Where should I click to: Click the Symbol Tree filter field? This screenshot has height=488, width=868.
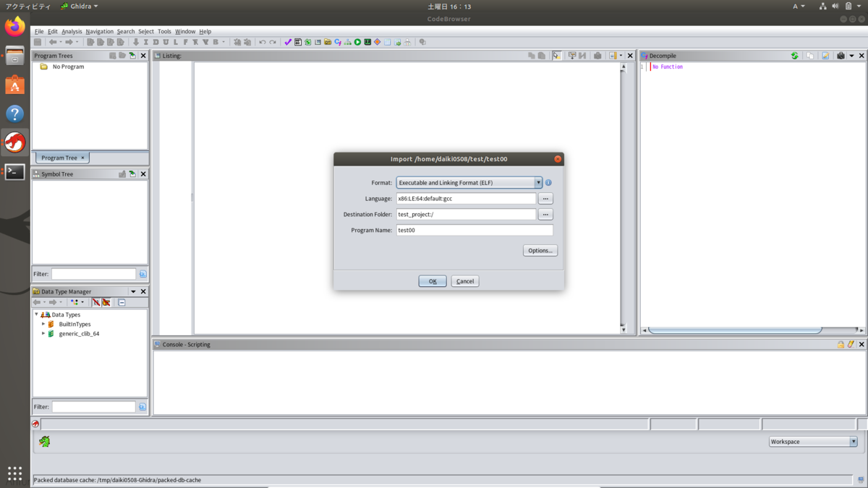[93, 274]
